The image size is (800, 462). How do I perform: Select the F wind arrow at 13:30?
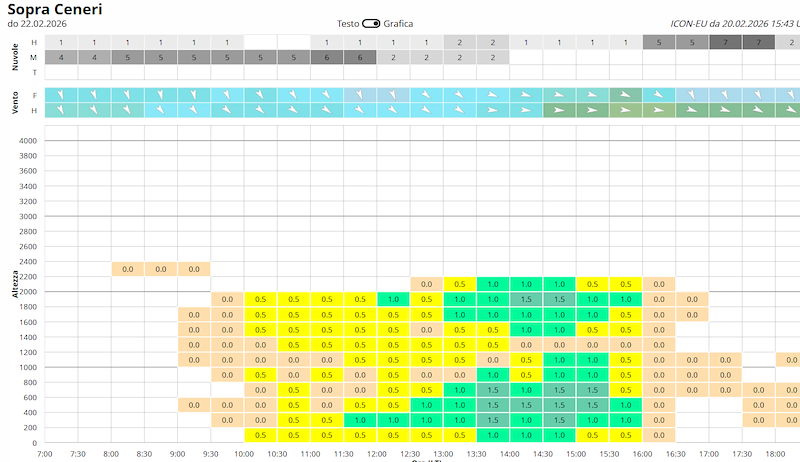493,95
